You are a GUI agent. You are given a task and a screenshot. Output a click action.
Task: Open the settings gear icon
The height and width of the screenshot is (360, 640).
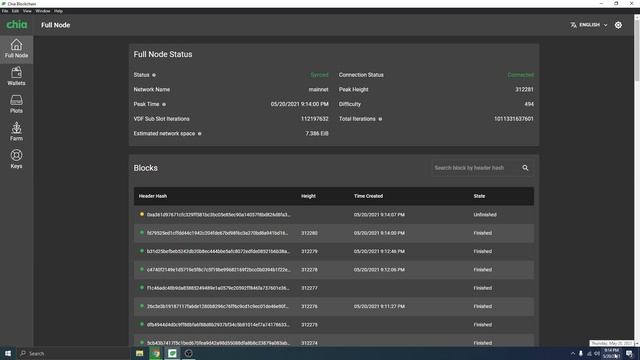click(x=618, y=25)
